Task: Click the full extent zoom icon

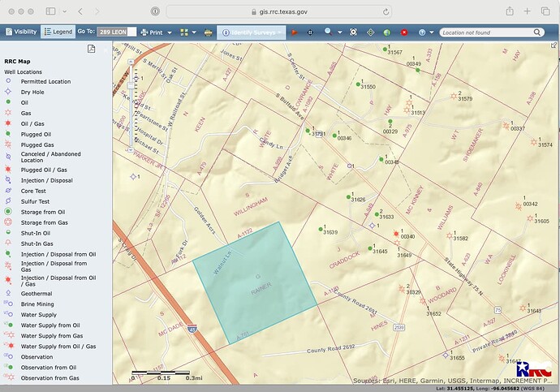Action: 353,32
